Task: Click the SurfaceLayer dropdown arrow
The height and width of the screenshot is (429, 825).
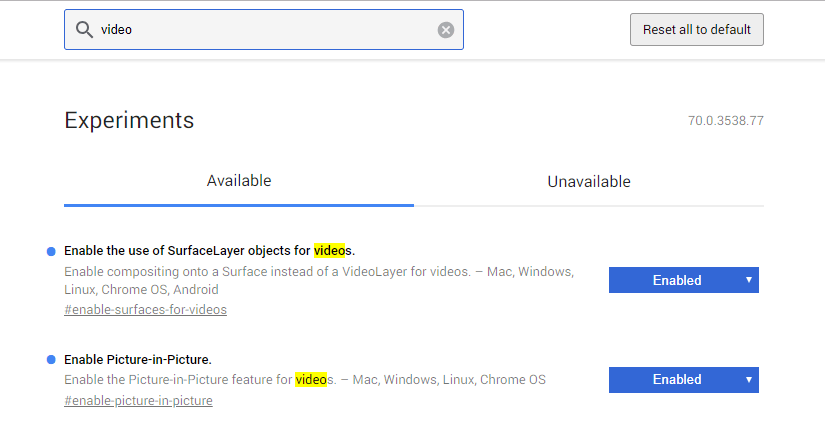Action: pos(748,280)
